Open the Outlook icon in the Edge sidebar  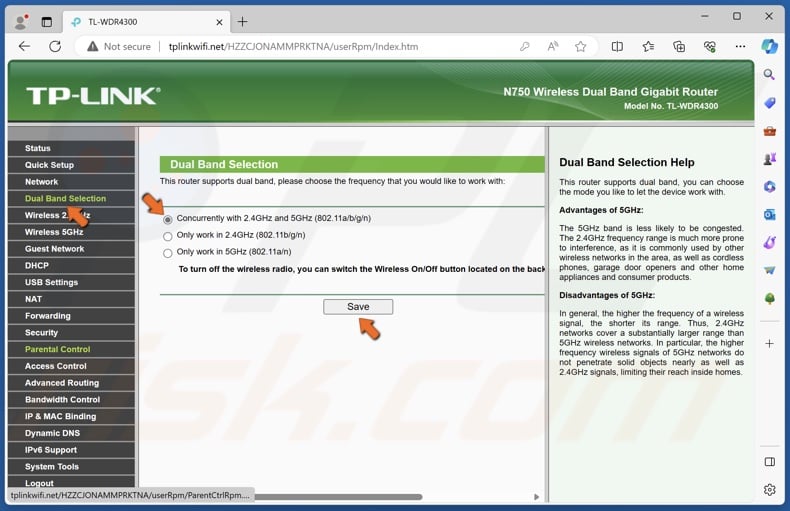coord(769,214)
